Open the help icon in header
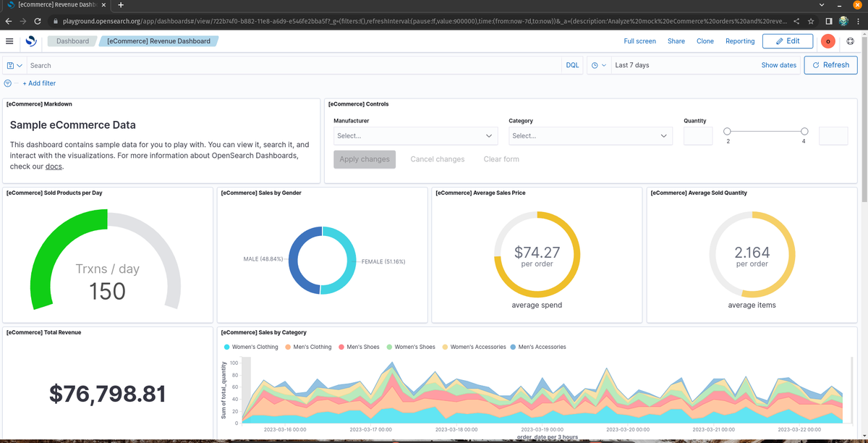 pyautogui.click(x=851, y=41)
